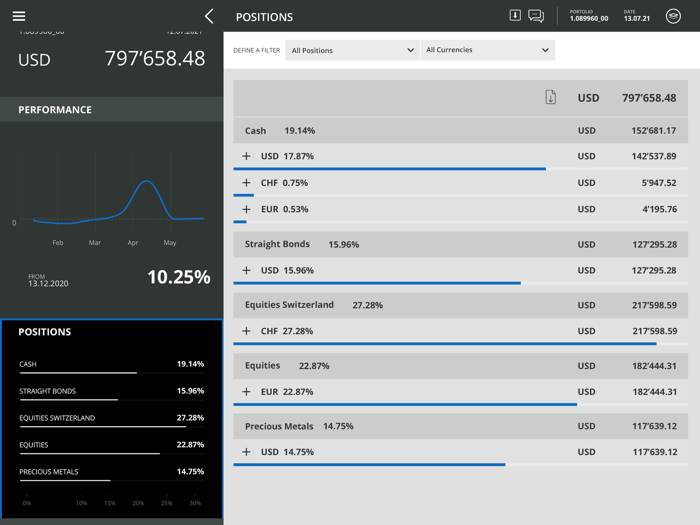
Task: Expand the EUR 22.87% Equities row
Action: pos(246,392)
